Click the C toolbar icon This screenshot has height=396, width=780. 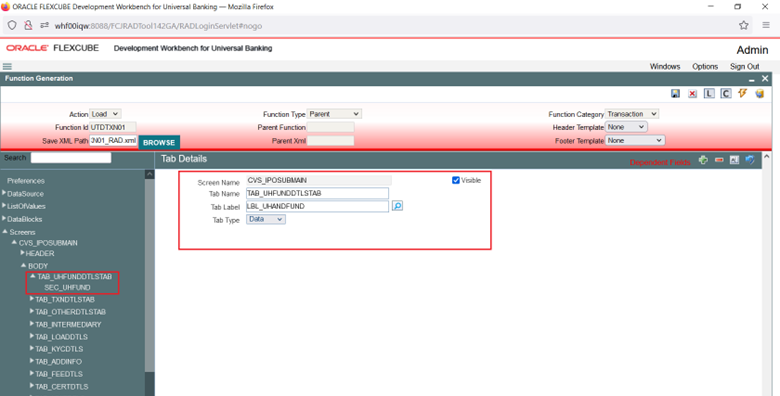pyautogui.click(x=726, y=94)
